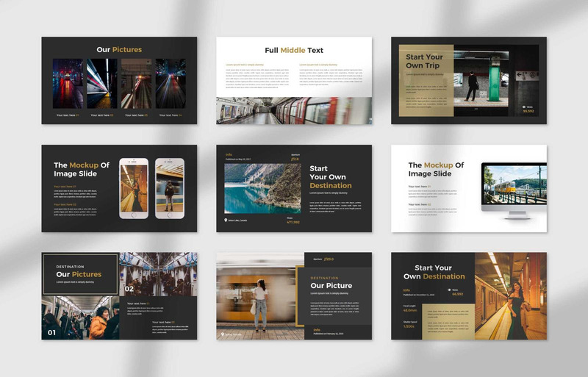588x377 pixels.
Task: Select the right iPhone mockup
Action: click(170, 188)
